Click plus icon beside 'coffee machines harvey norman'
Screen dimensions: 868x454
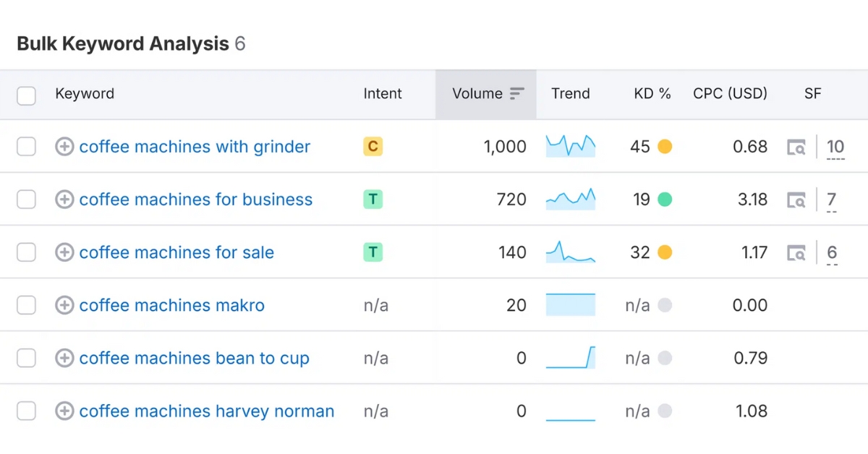click(64, 411)
